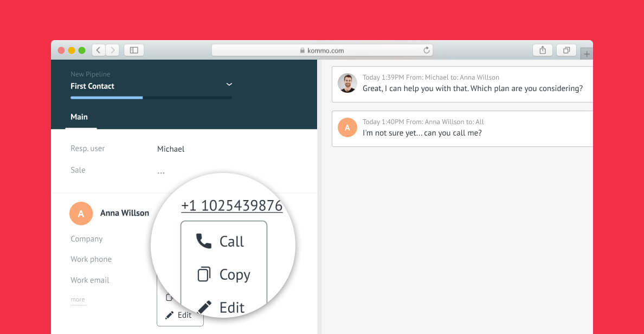Click the Work email field label
Viewport: 644px width, 334px height.
90,280
